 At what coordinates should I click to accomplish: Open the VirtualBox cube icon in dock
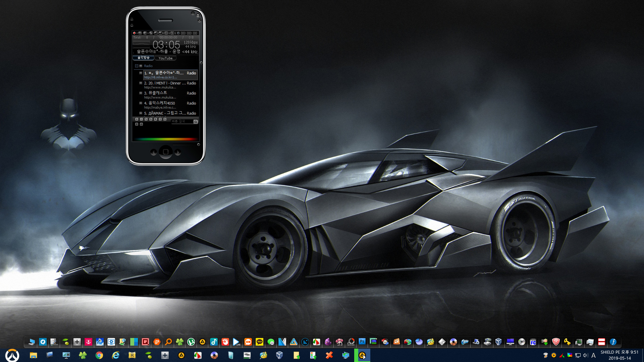(499, 342)
